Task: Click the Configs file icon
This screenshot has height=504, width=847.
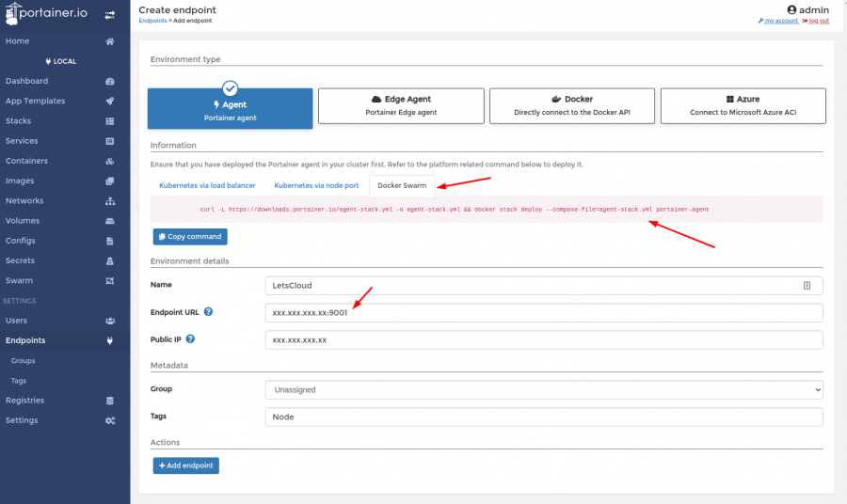Action: [110, 242]
